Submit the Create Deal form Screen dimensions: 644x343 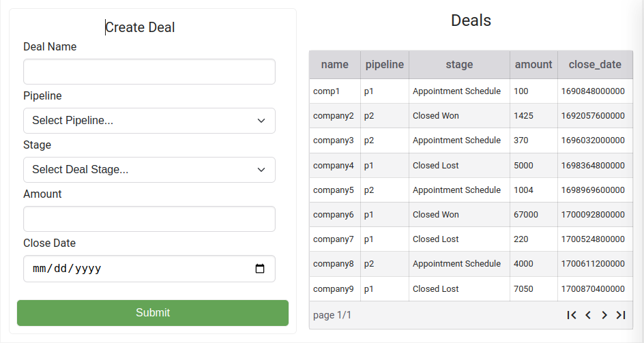click(153, 312)
